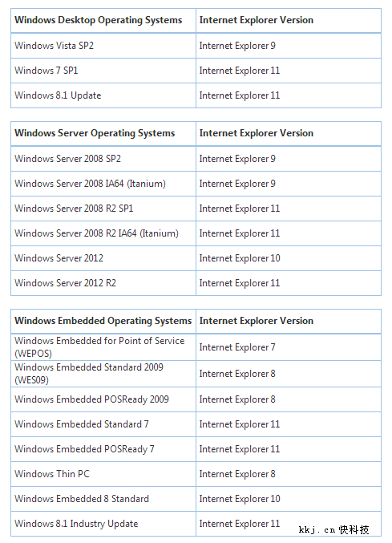Image resolution: width=392 pixels, height=543 pixels.
Task: Select the Windows Embedded Standard 7 cell
Action: tap(103, 424)
